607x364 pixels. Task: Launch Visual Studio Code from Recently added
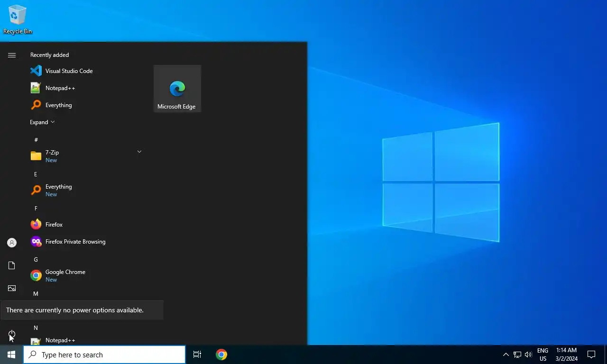point(85,71)
